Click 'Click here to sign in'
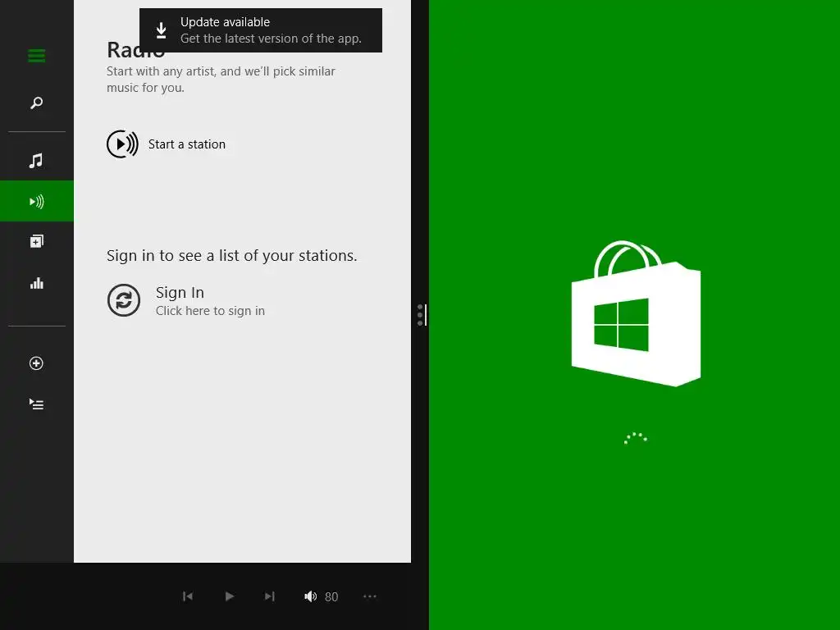Viewport: 840px width, 630px height. point(210,311)
